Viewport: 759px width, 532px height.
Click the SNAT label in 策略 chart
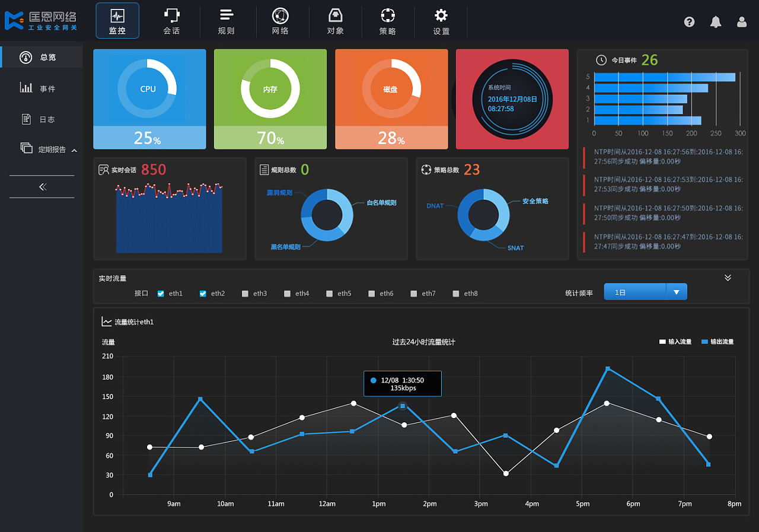(x=515, y=248)
